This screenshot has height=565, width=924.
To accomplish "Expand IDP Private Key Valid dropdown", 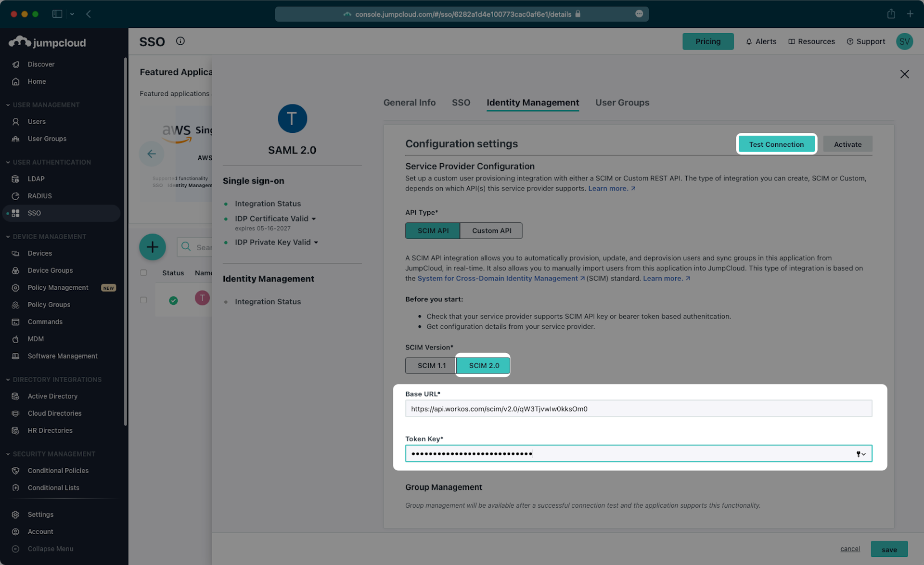I will coord(316,243).
